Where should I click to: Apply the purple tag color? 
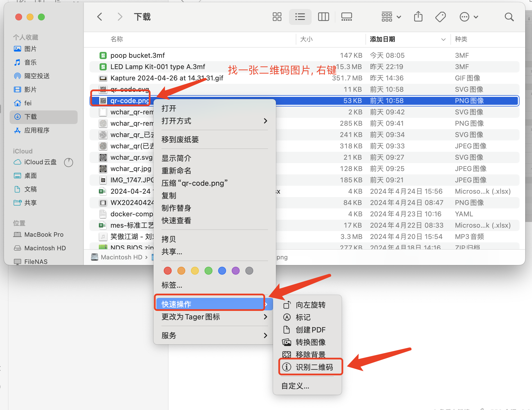coord(236,271)
